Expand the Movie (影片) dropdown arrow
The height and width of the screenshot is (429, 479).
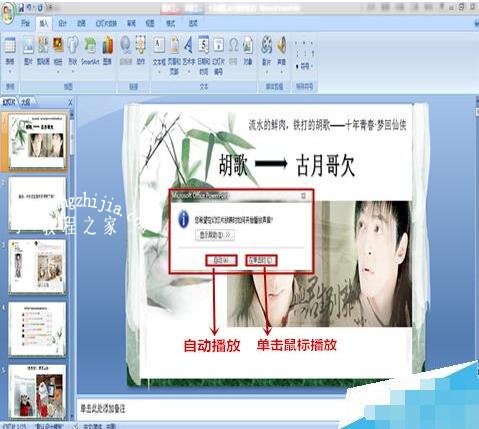(266, 71)
